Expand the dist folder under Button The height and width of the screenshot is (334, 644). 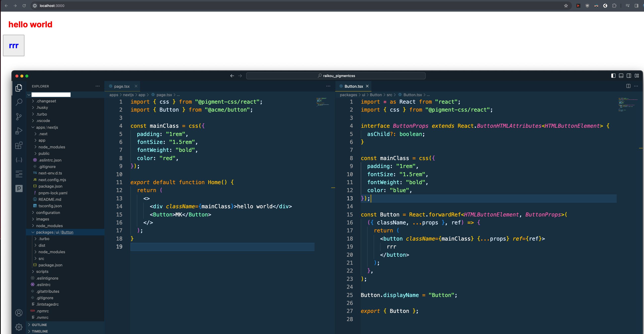click(x=65, y=245)
